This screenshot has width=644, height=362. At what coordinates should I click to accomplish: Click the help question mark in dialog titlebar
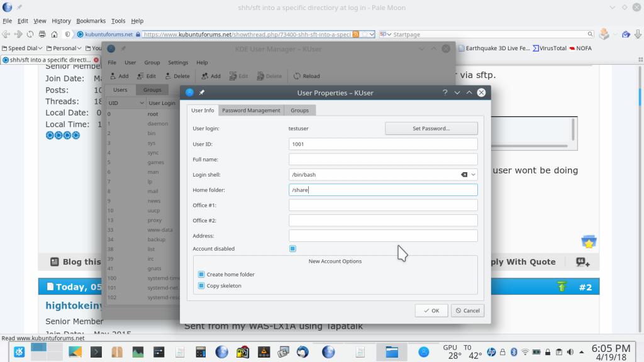(x=445, y=92)
